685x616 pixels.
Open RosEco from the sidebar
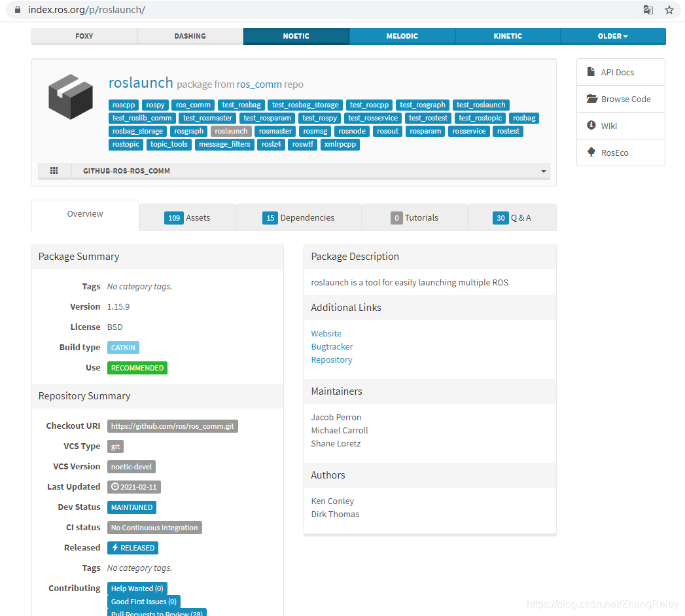point(621,153)
